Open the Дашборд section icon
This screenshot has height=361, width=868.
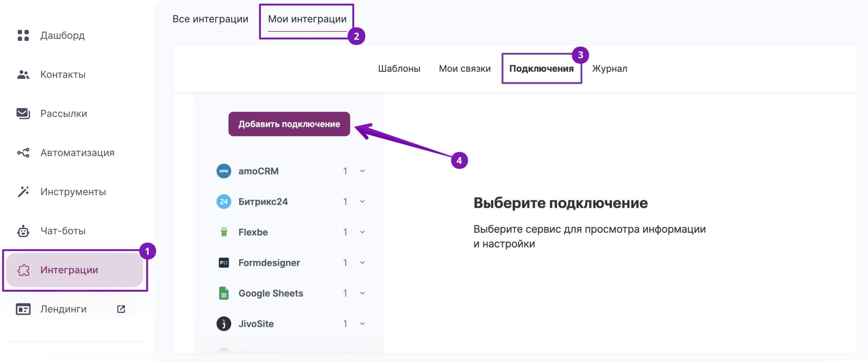point(23,35)
